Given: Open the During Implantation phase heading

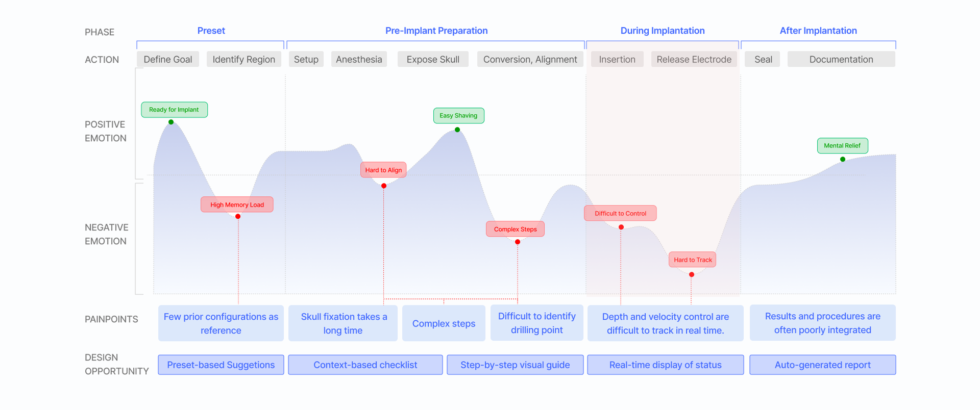Looking at the screenshot, I should pyautogui.click(x=663, y=31).
